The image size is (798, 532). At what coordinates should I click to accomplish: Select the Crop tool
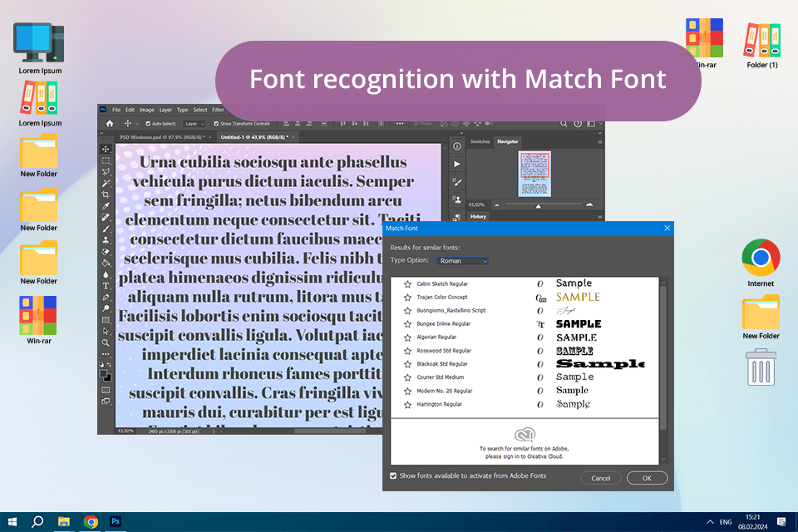pos(106,195)
